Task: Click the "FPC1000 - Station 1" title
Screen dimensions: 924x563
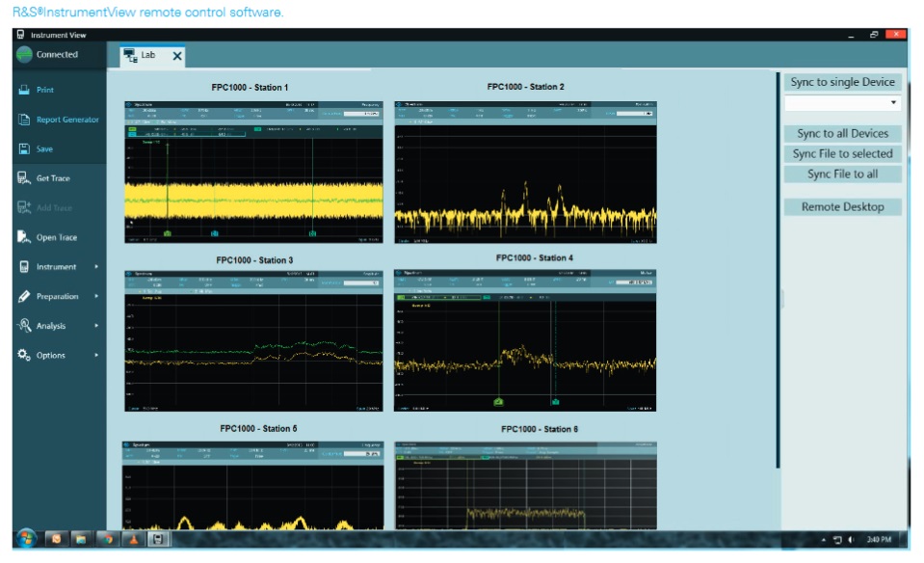Action: 250,88
